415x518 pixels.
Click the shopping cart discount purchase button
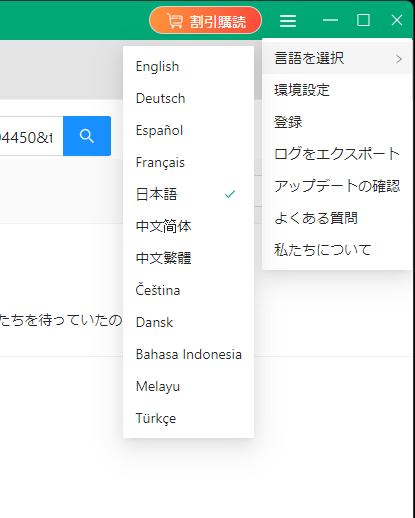[205, 21]
